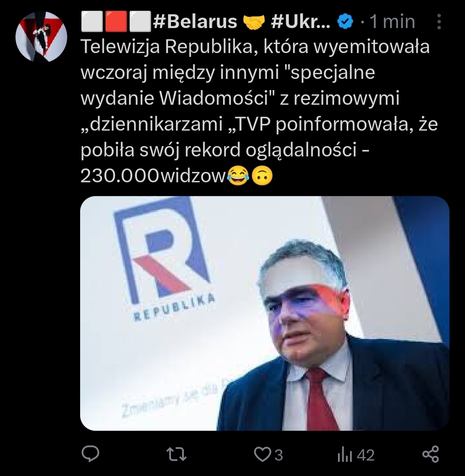Click the laughing tears emoji
465x476 pixels.
click(x=238, y=176)
